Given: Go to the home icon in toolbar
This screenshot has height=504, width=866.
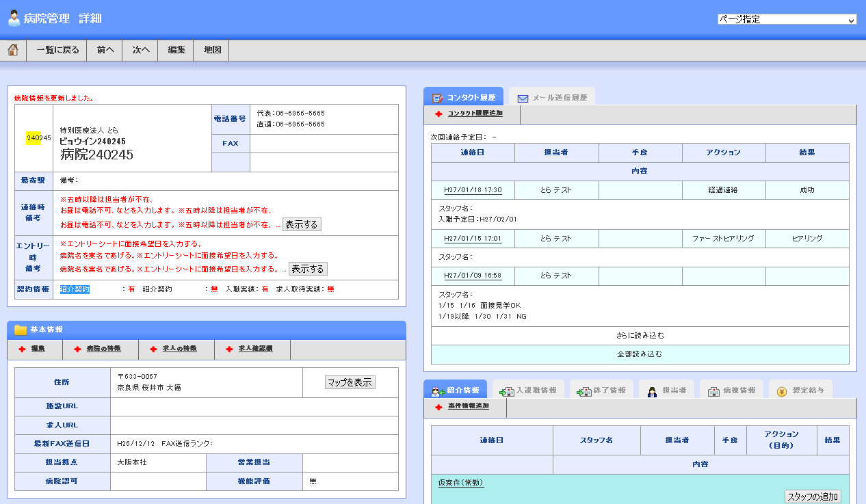Looking at the screenshot, I should pyautogui.click(x=13, y=50).
